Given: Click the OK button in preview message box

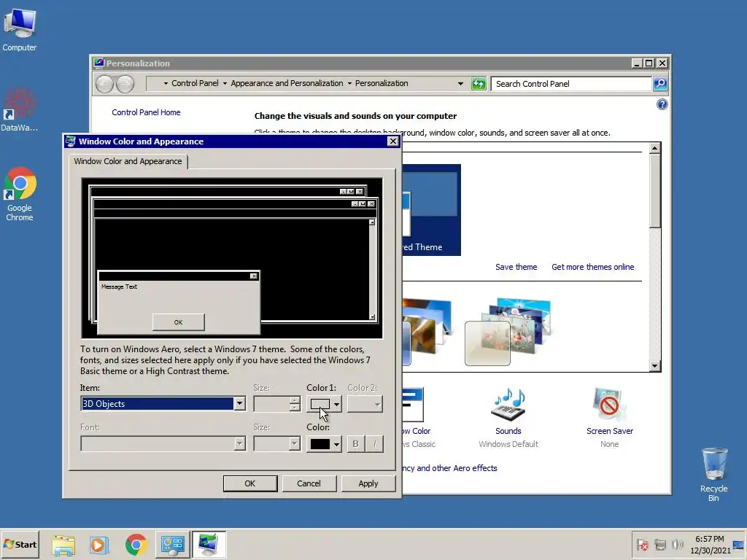Looking at the screenshot, I should pyautogui.click(x=179, y=322).
